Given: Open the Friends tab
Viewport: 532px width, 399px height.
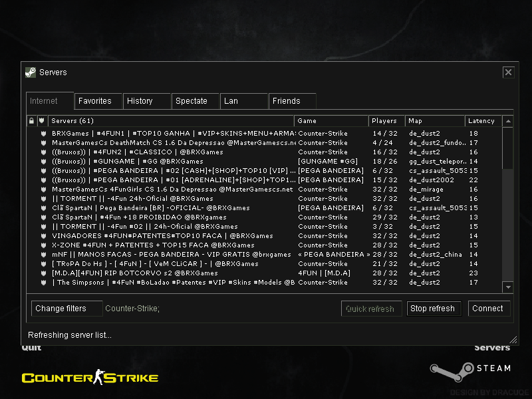Looking at the screenshot, I should click(x=292, y=101).
